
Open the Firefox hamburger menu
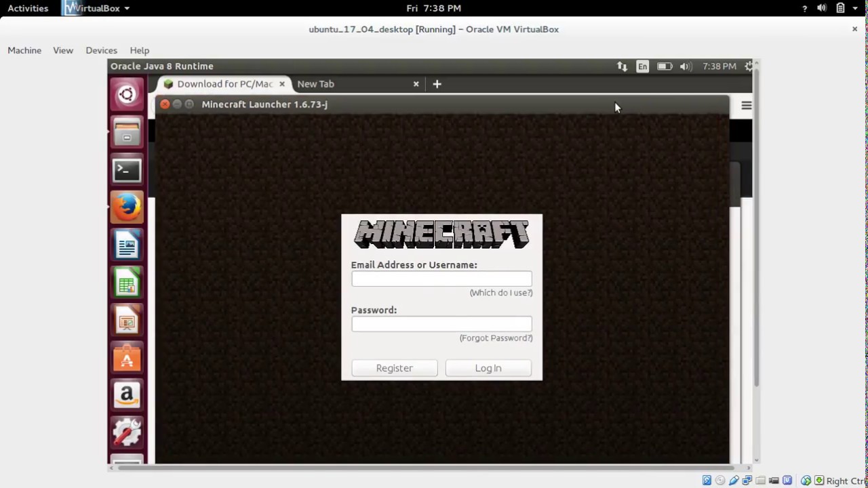(x=747, y=105)
